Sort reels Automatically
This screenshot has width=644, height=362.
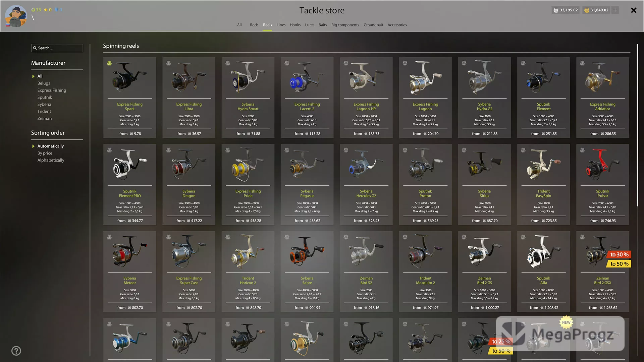50,146
